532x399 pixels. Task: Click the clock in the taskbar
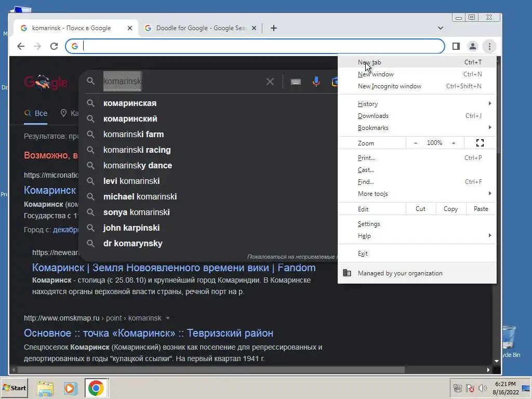pyautogui.click(x=506, y=388)
